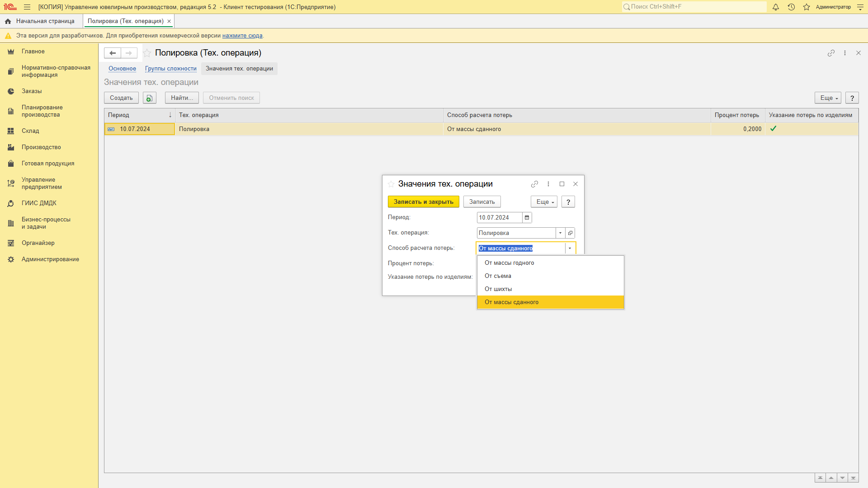Open the 1C main menu hamburger icon
This screenshot has height=488, width=868.
click(x=27, y=7)
